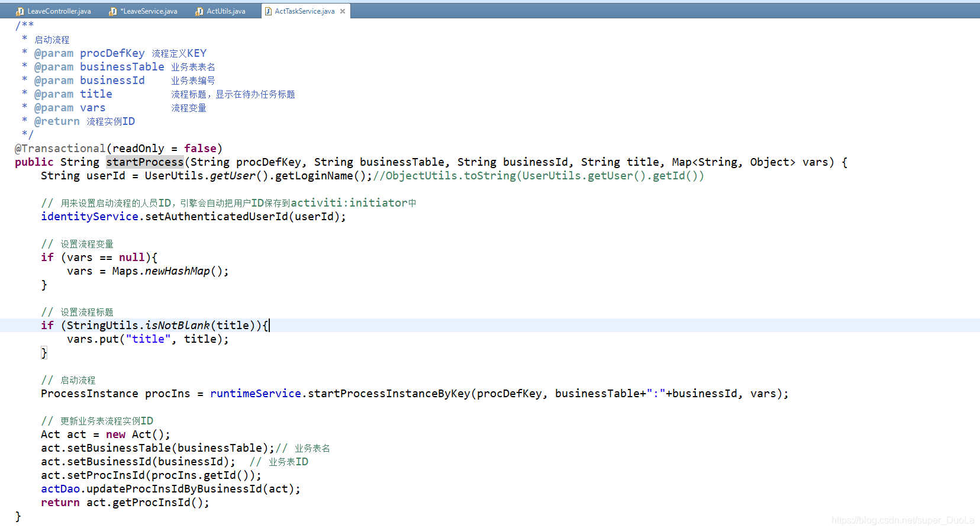Switch to the ActUtils.java tab
The height and width of the screenshot is (531, 980).
tap(220, 11)
